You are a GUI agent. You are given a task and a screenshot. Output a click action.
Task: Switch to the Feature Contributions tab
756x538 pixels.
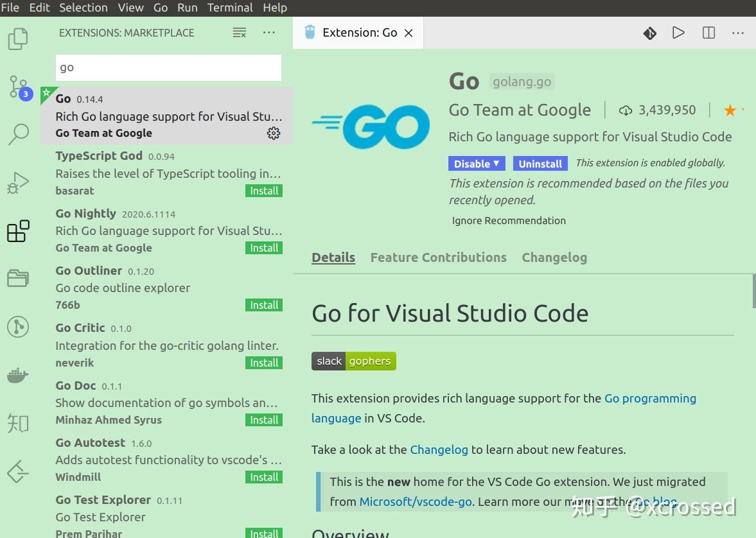438,257
